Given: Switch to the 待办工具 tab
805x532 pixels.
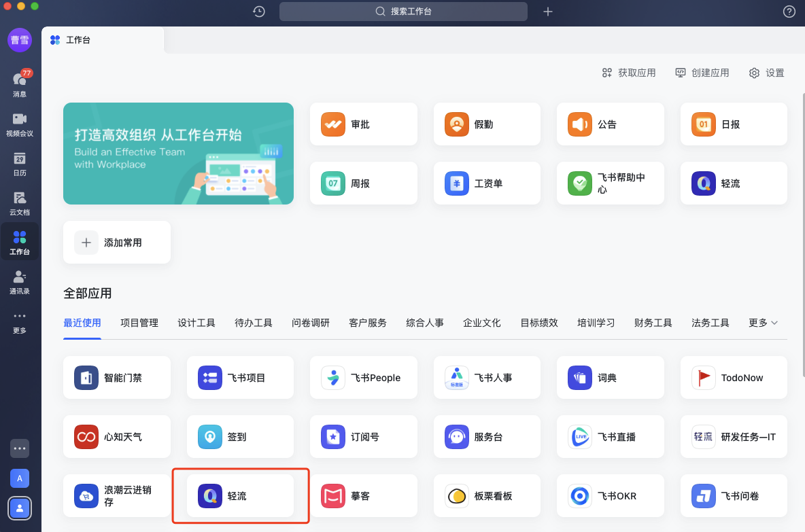Looking at the screenshot, I should pos(253,323).
